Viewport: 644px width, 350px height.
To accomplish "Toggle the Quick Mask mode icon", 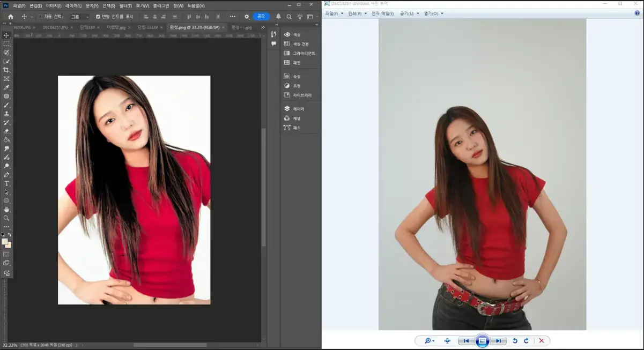I will (6, 254).
